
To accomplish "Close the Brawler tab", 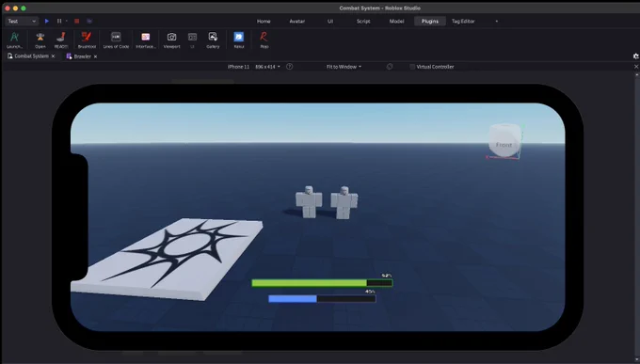I will (x=95, y=56).
